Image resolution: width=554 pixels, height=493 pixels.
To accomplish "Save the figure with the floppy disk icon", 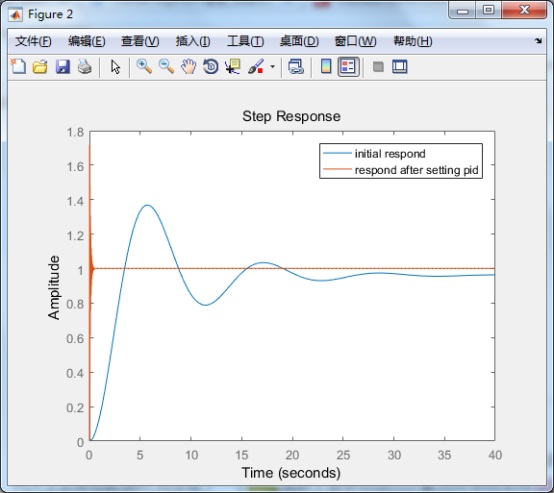I will coord(63,66).
